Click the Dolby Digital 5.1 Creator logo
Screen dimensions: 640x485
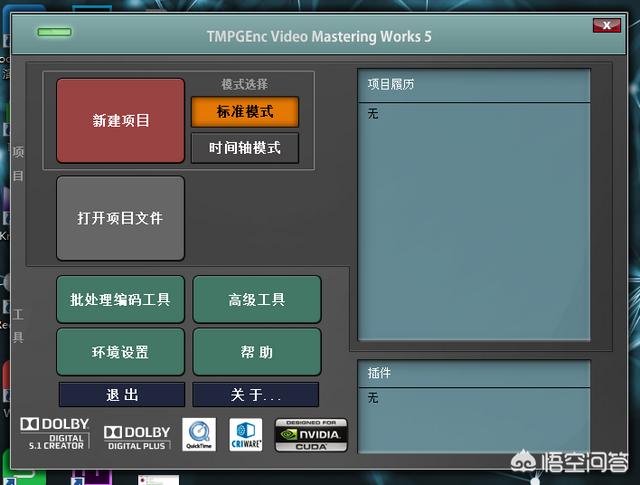pyautogui.click(x=55, y=434)
